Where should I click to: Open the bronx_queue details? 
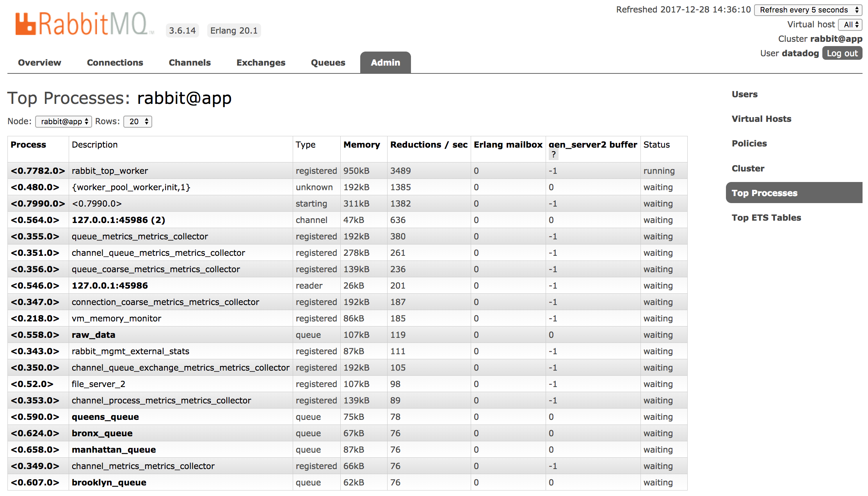point(101,433)
